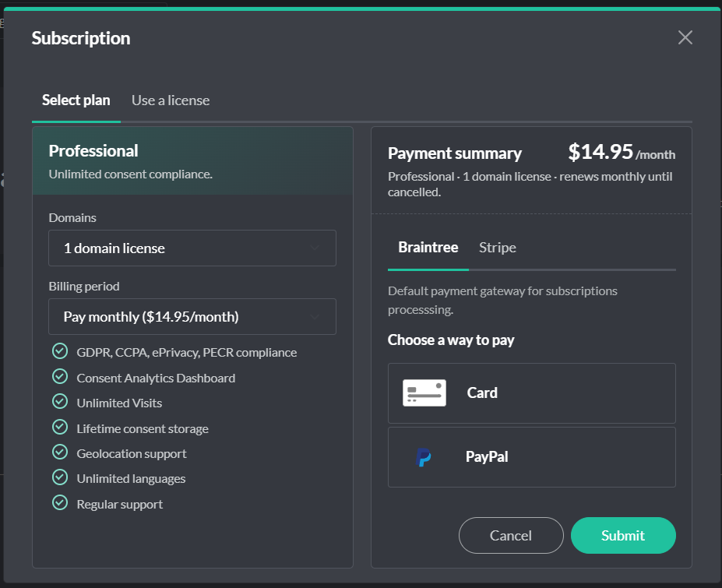The height and width of the screenshot is (588, 722).
Task: Choose PayPal as the payment method
Action: tap(532, 457)
